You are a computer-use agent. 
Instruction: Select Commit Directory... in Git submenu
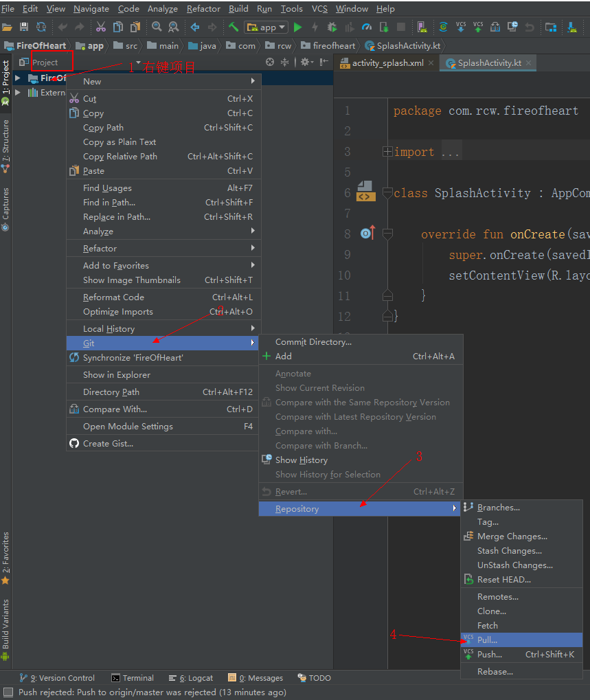(x=361, y=341)
